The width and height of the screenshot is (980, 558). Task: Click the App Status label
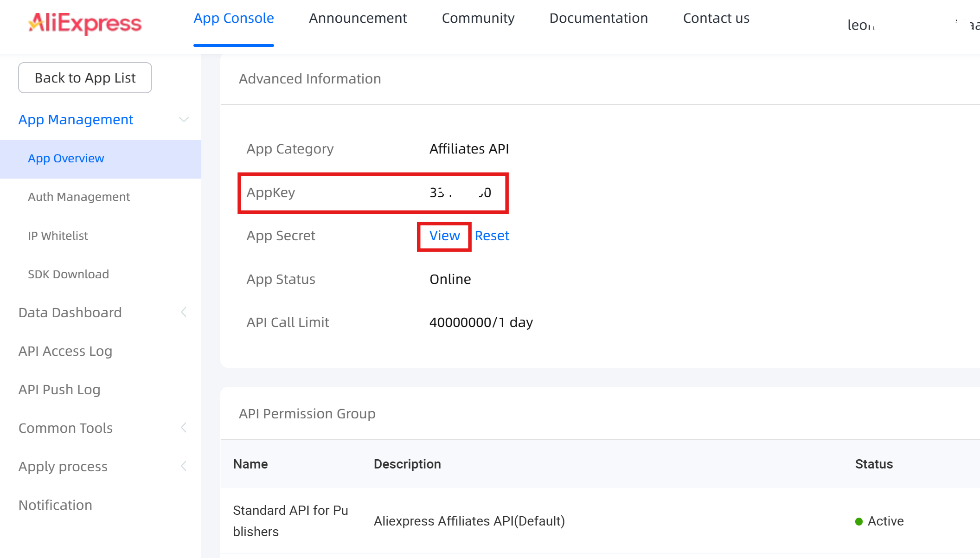tap(281, 279)
